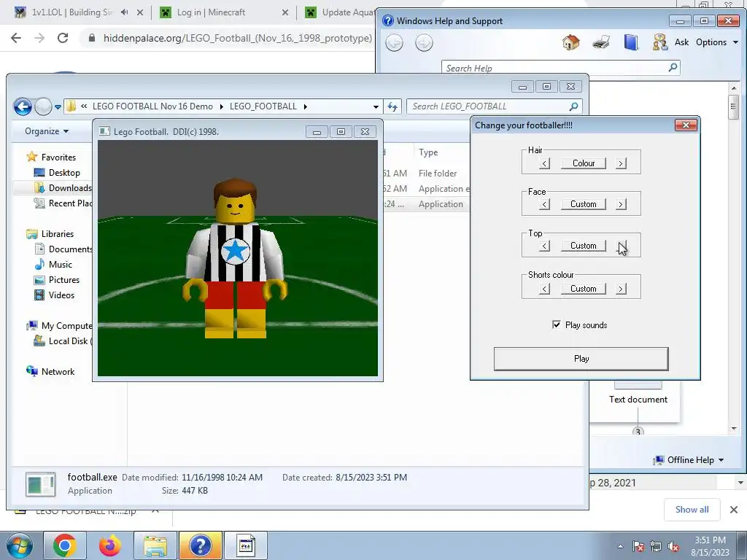Click Explorer back button

[x=23, y=106]
